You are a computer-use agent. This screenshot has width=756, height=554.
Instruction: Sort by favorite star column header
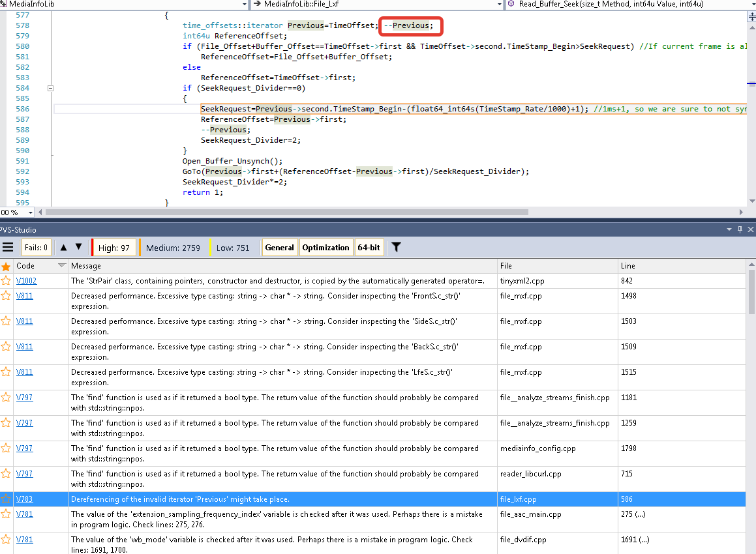(x=6, y=266)
